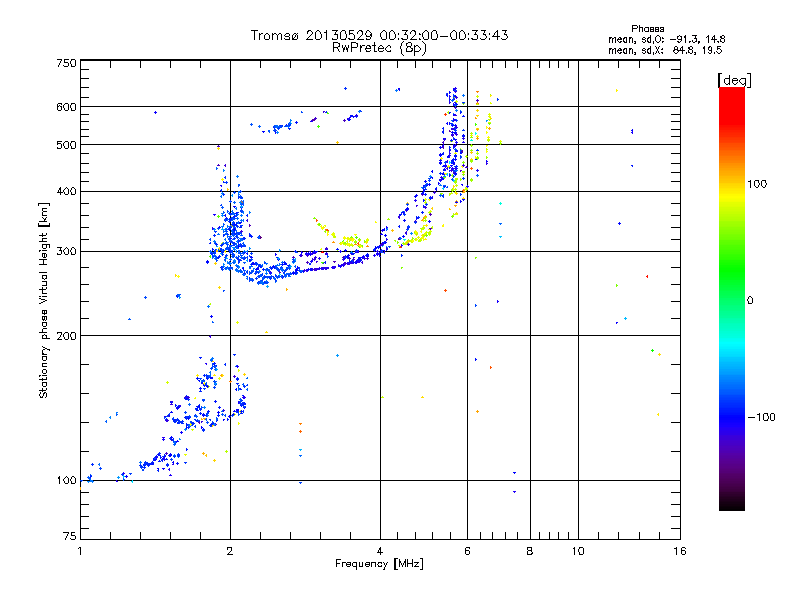Click the x-axis label 'Frequency [MHz]'
The width and height of the screenshot is (800, 600).
[x=379, y=564]
